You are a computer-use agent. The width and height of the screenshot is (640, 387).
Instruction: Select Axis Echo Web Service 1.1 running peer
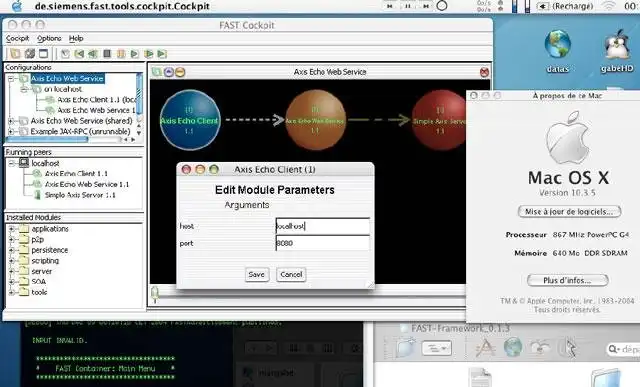(x=87, y=185)
